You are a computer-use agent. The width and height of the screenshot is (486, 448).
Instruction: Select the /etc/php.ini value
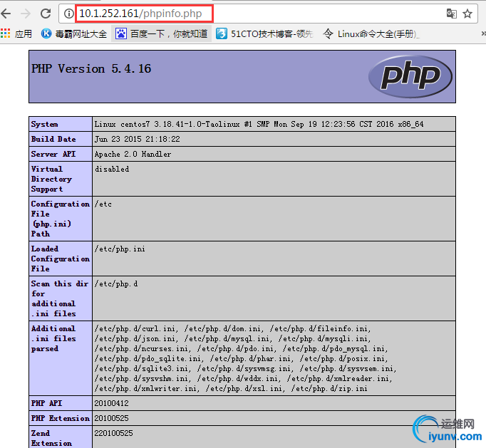(120, 249)
